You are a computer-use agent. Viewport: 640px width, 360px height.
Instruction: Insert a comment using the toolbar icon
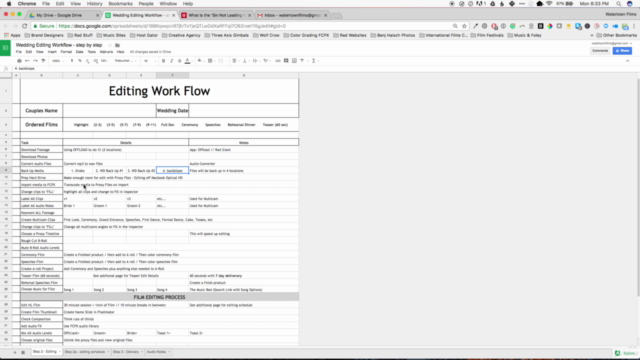point(286,61)
